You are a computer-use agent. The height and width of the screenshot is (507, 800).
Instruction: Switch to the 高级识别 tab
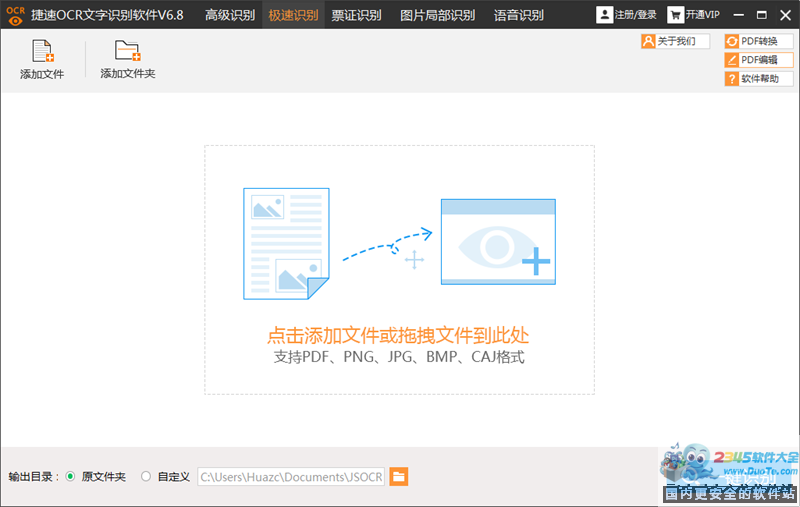(x=230, y=15)
